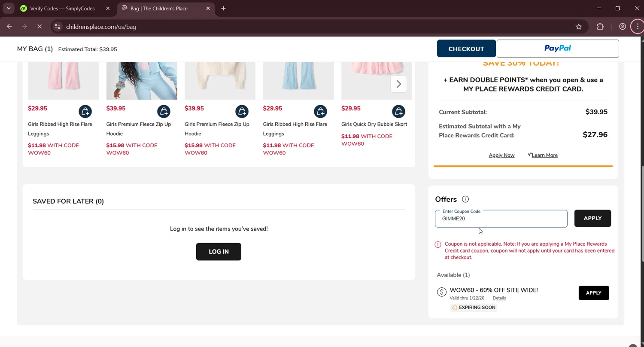The image size is (644, 347).
Task: Select rewards card subtotal $27.96
Action: pos(595,134)
